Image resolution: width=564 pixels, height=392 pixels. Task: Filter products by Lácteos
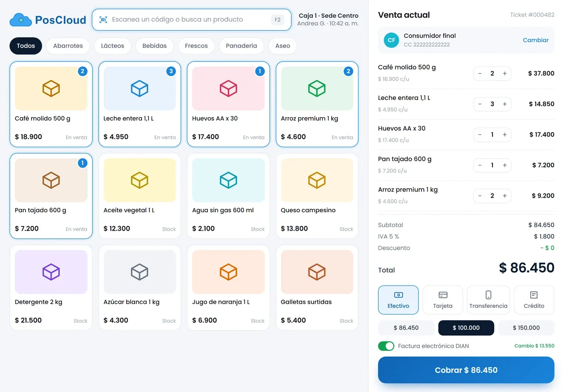[x=112, y=46]
